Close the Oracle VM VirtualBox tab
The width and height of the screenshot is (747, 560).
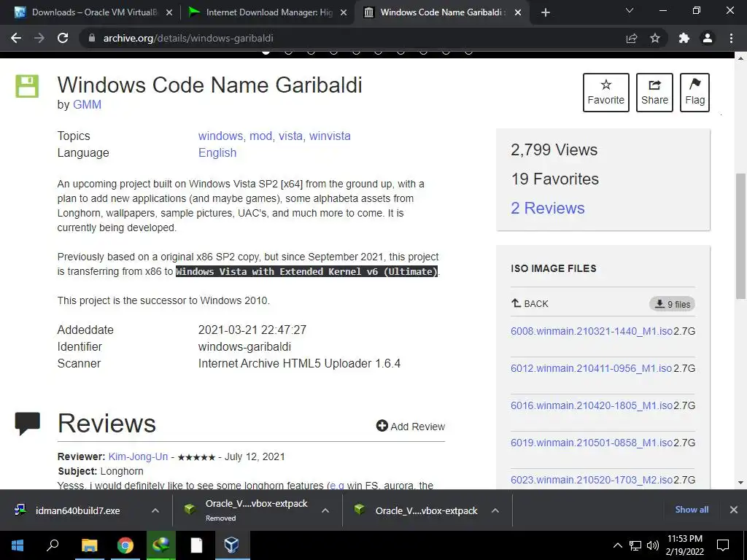(169, 13)
